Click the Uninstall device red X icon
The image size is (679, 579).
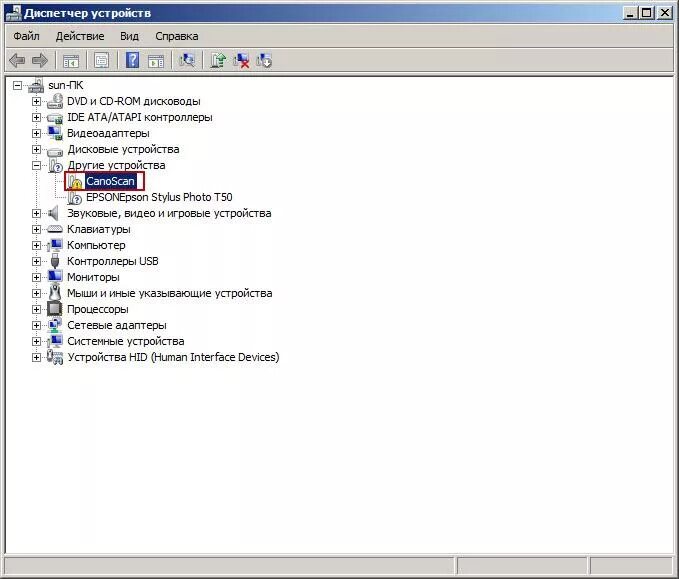click(241, 60)
